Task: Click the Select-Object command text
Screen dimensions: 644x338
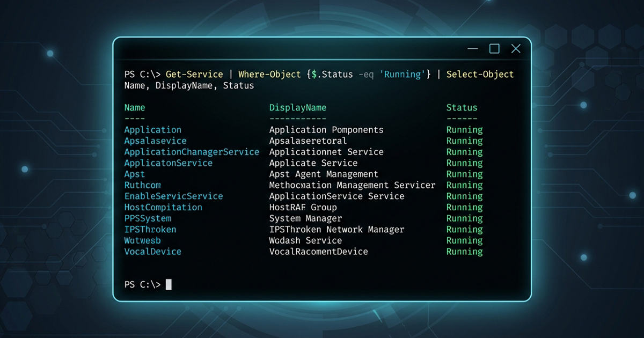Action: pos(480,74)
